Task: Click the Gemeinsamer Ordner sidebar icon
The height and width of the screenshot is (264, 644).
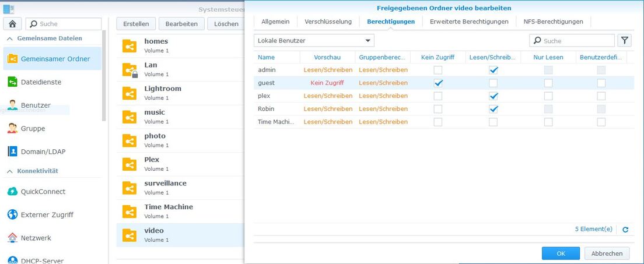Action: pyautogui.click(x=12, y=59)
